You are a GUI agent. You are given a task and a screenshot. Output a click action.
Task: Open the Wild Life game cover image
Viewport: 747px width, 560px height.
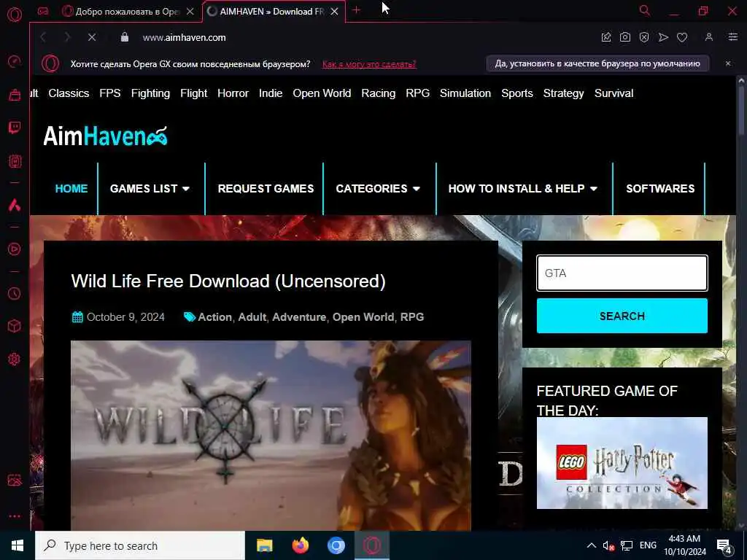[x=271, y=436]
